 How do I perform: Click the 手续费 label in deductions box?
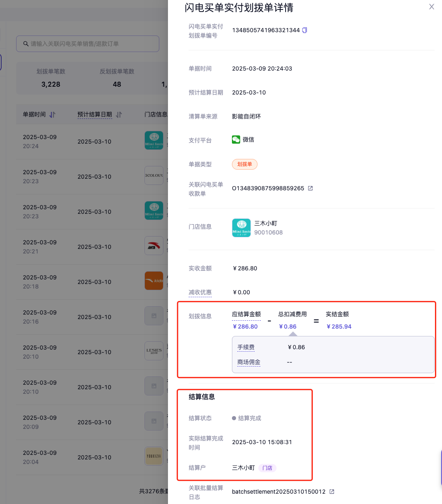(246, 347)
